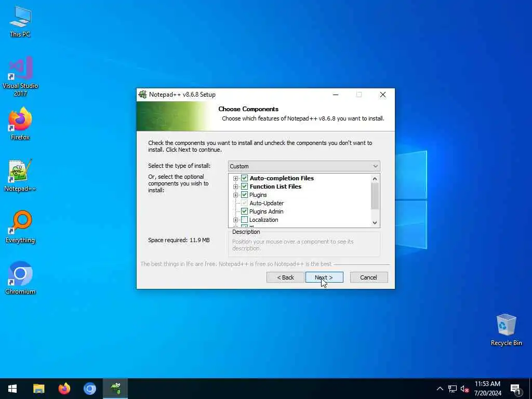Select the Function List Files component label
Viewport: 532px width, 399px height.
pyautogui.click(x=275, y=187)
